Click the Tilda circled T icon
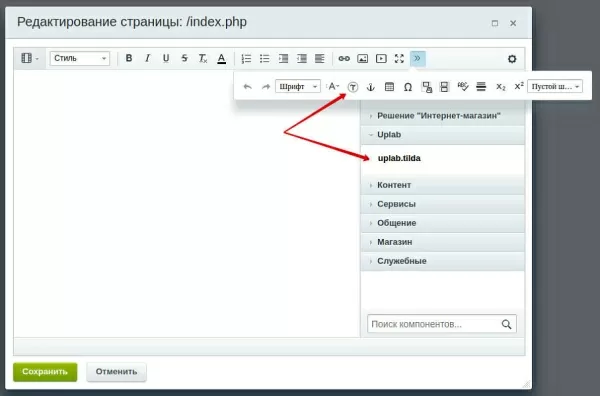The image size is (600, 396). (x=353, y=87)
